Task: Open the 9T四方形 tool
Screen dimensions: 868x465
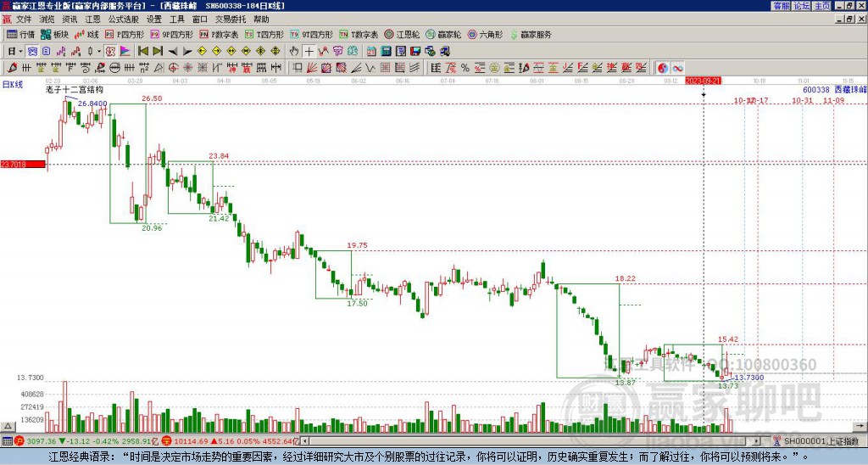Action: 312,34
